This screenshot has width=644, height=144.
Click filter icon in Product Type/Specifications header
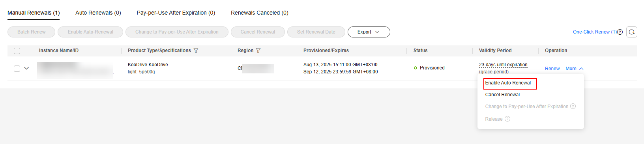(196, 50)
